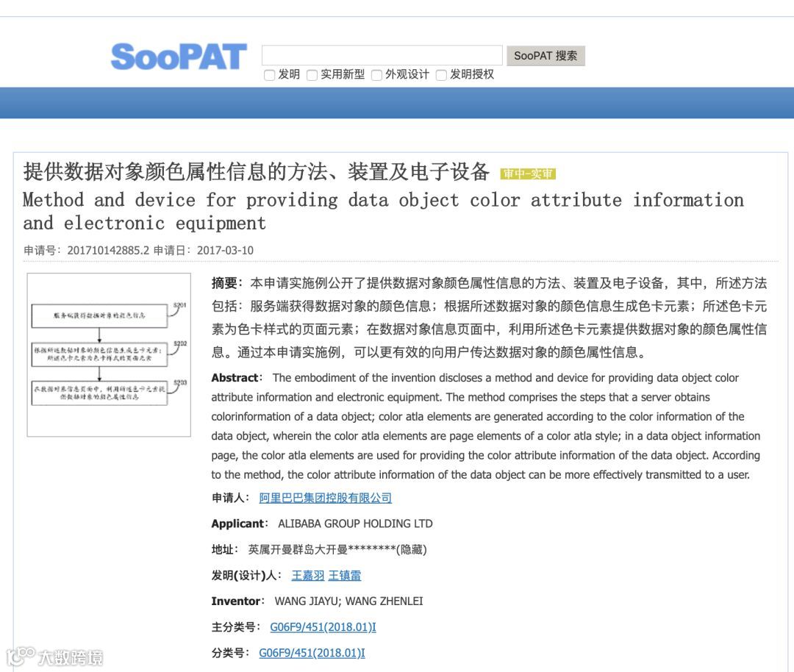Click the text ALIBABA GROUP HOLDING LTD

[356, 523]
